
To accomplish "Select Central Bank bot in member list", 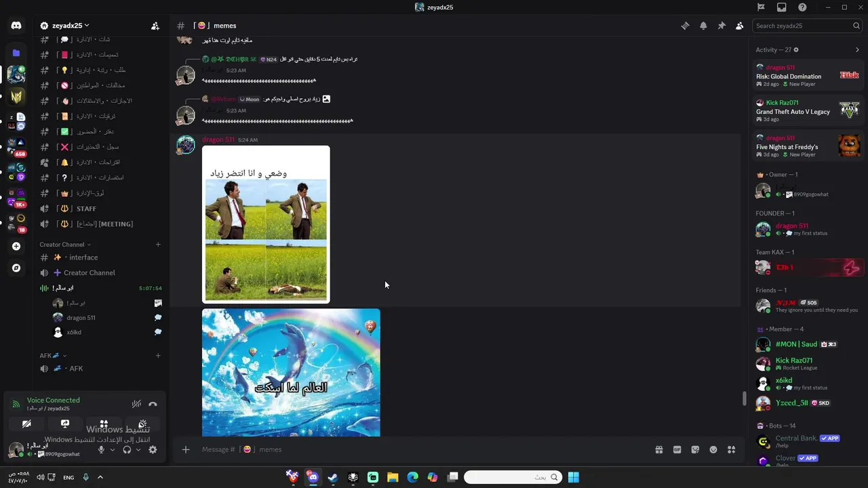I will (808, 441).
